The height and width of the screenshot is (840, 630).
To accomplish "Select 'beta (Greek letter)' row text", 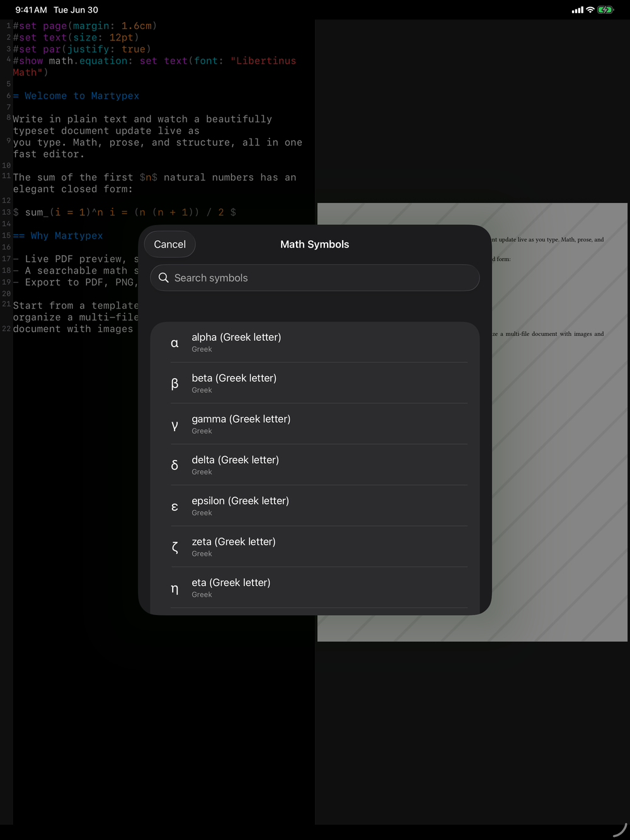I will coord(234,378).
